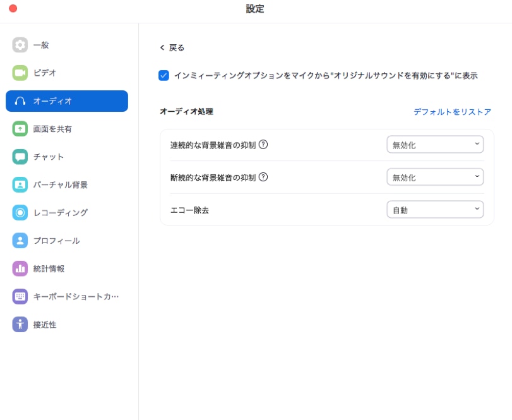This screenshot has width=512, height=420.
Task: Click the General gear icon in sidebar
Action: [x=20, y=45]
